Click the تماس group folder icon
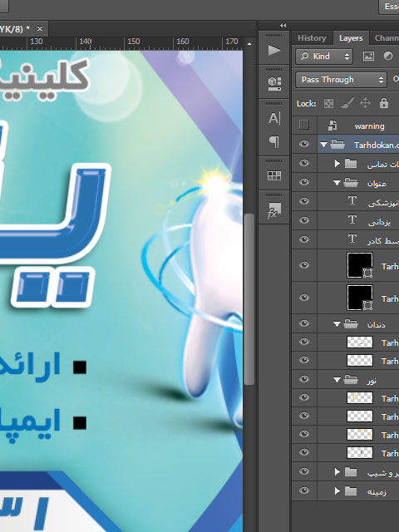The image size is (399, 532). (351, 164)
